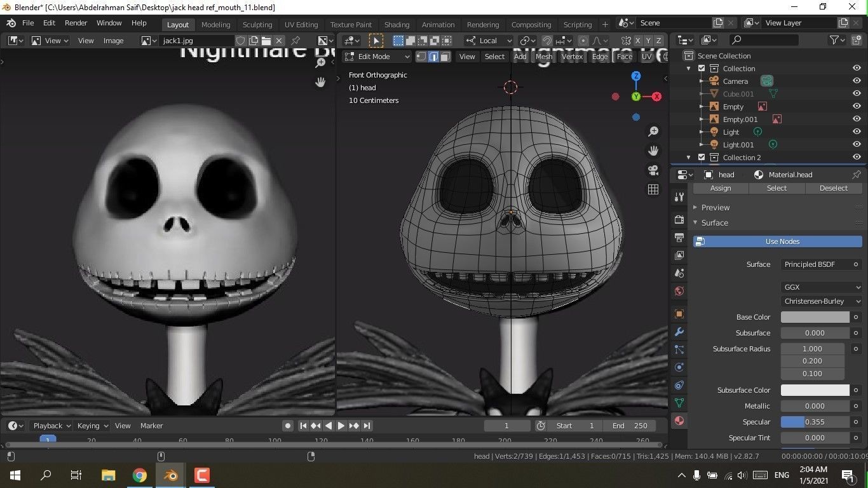This screenshot has height=488, width=868.
Task: Open the Material properties tab
Action: coord(679,421)
